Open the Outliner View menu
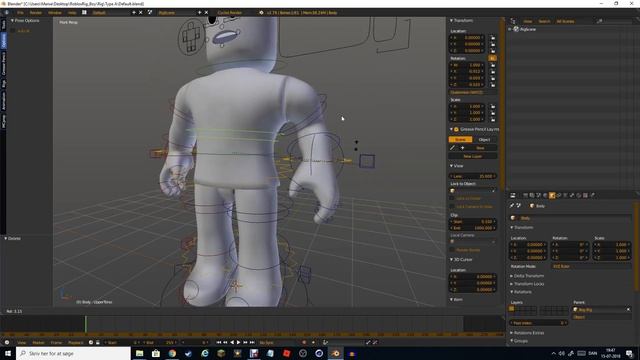 [528, 21]
